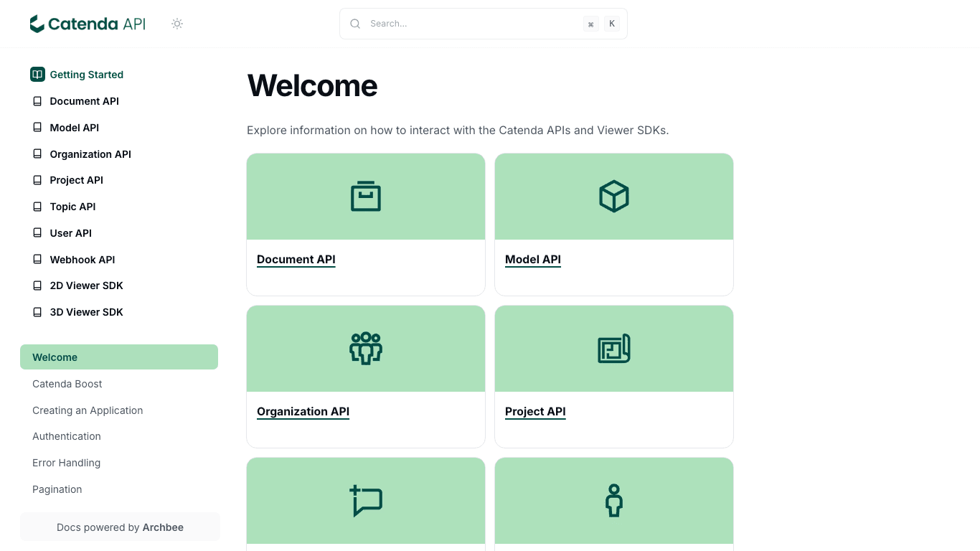The height and width of the screenshot is (551, 980).
Task: Select Error Handling in the sidebar
Action: tap(66, 462)
